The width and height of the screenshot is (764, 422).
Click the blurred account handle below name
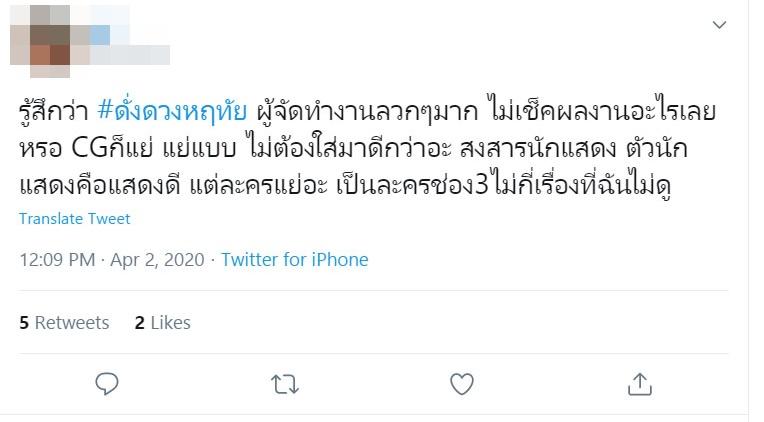pyautogui.click(x=130, y=55)
